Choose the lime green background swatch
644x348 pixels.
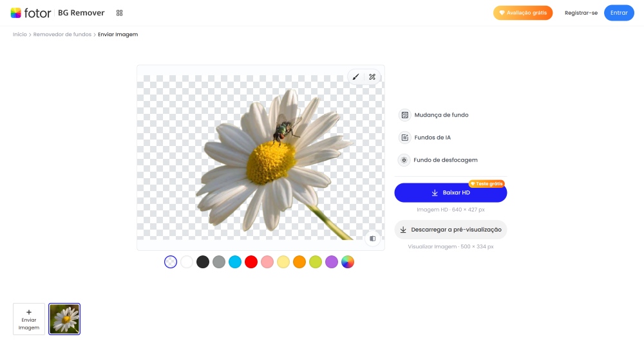coord(316,262)
